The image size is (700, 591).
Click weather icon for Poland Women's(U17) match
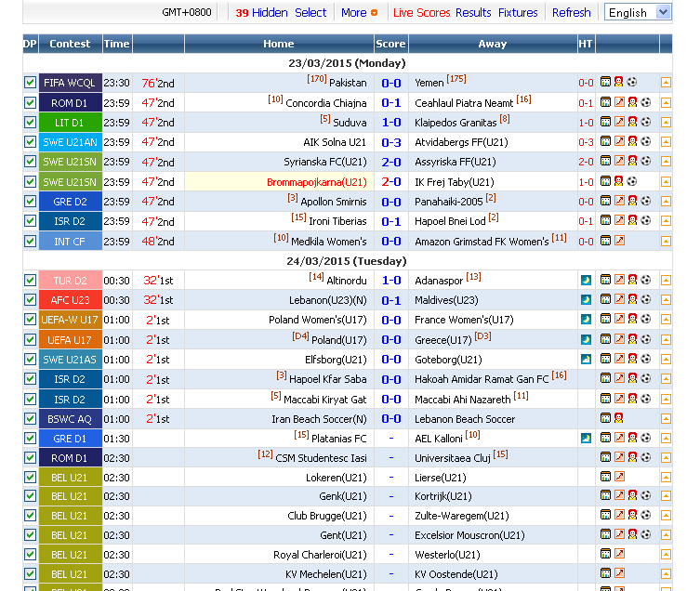click(x=586, y=320)
